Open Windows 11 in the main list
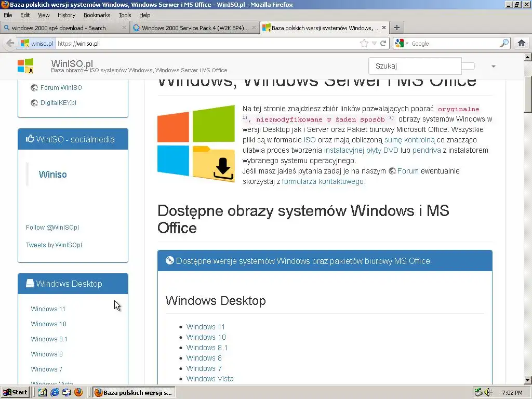The width and height of the screenshot is (532, 399). pos(206,327)
